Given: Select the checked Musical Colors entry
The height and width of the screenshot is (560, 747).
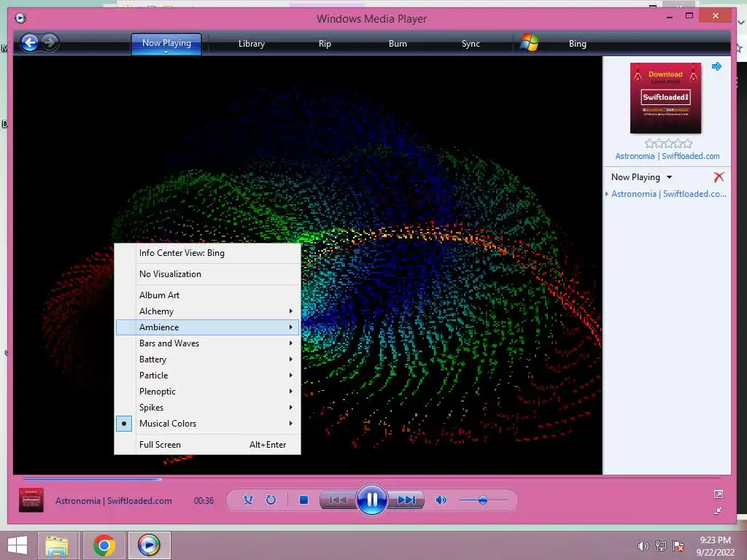Looking at the screenshot, I should [208, 424].
